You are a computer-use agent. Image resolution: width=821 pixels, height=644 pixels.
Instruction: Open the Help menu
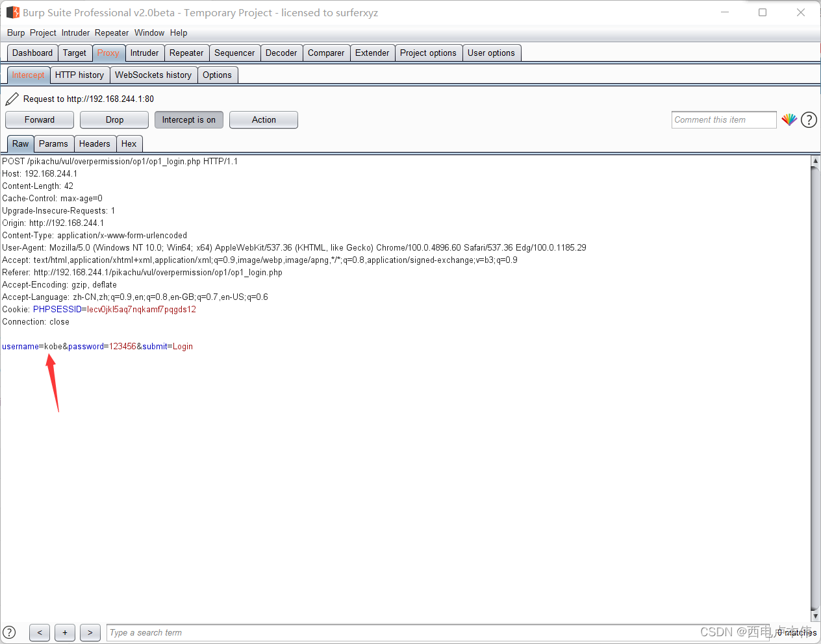click(179, 32)
